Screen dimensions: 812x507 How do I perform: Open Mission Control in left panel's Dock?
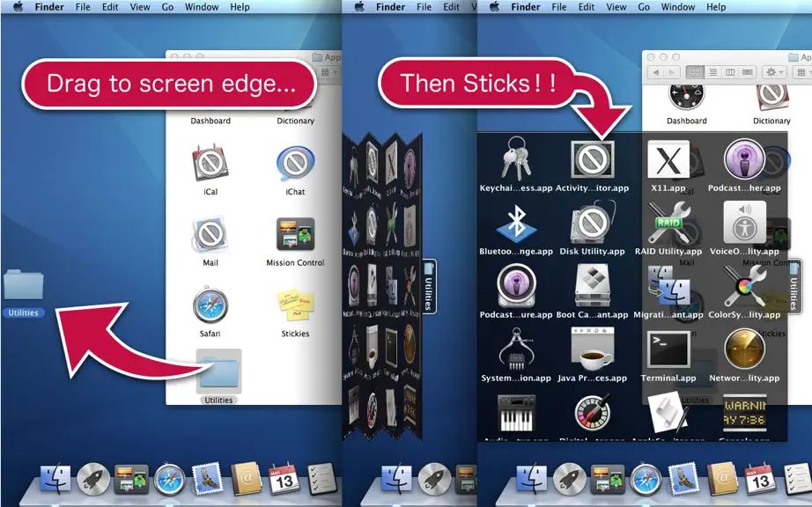[x=131, y=479]
